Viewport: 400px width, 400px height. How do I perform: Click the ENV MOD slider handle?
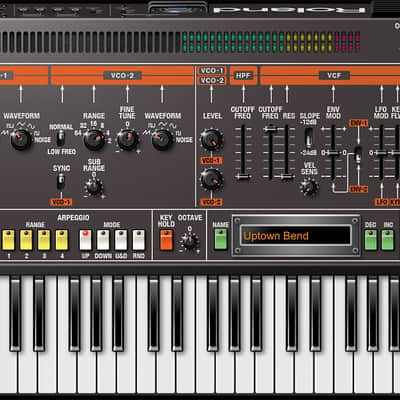point(333,153)
